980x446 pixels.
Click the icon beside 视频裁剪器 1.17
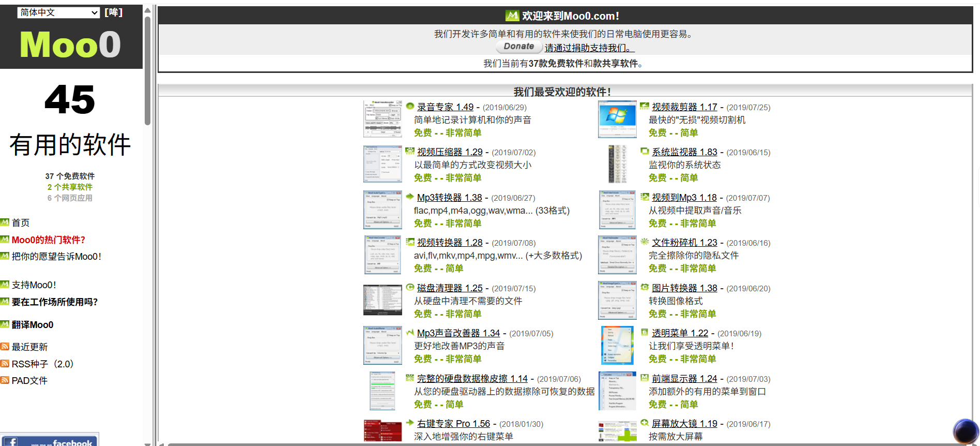tap(645, 106)
